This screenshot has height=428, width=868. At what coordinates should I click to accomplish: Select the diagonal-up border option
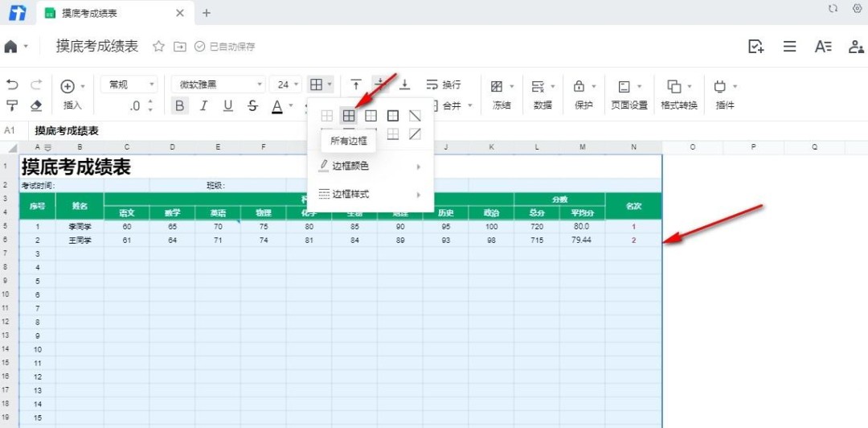(415, 134)
